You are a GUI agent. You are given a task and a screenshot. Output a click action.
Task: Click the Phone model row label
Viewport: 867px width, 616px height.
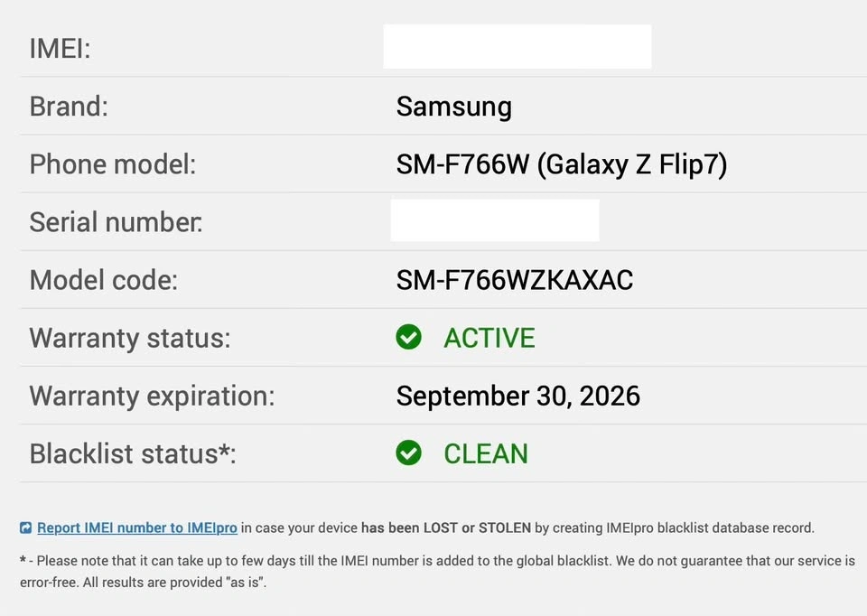coord(112,164)
